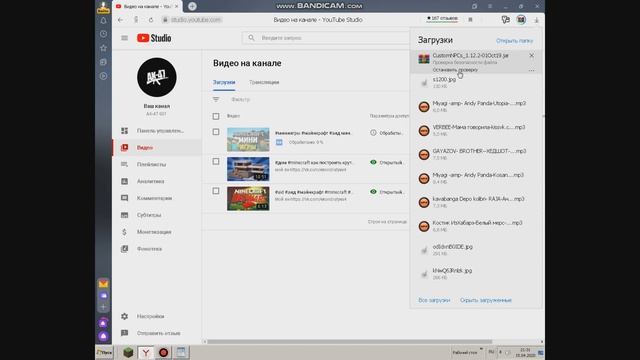
Task: Open Settings in the Studio sidebar
Action: [x=157, y=316]
